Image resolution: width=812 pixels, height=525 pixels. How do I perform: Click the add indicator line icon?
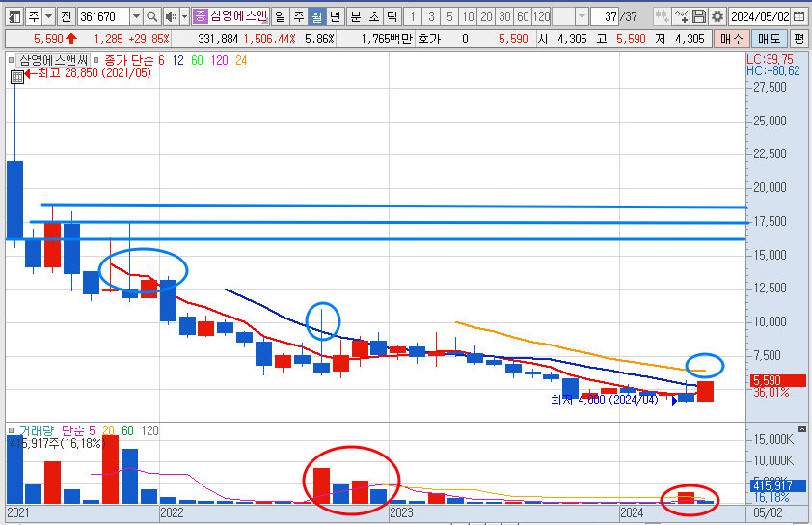681,17
